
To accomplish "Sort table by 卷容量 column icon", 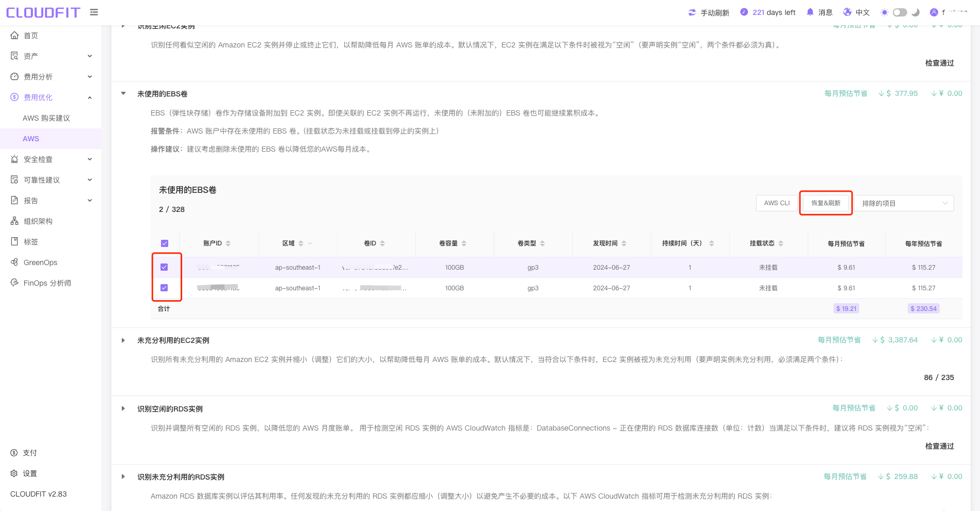I will 464,243.
